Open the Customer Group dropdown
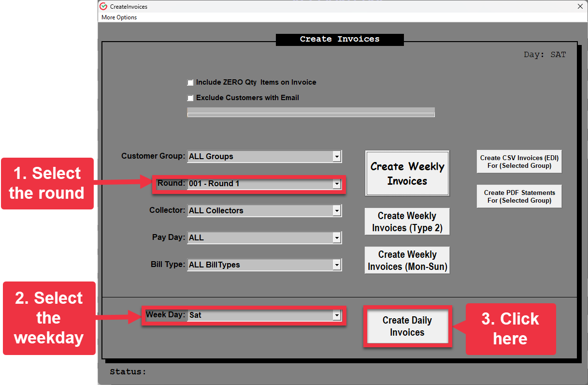The image size is (588, 385). 264,156
